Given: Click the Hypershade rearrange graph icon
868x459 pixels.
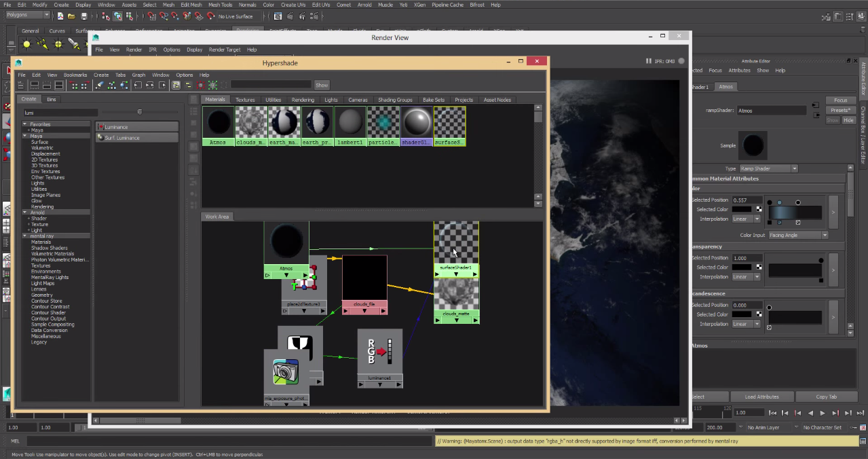Looking at the screenshot, I should point(111,85).
